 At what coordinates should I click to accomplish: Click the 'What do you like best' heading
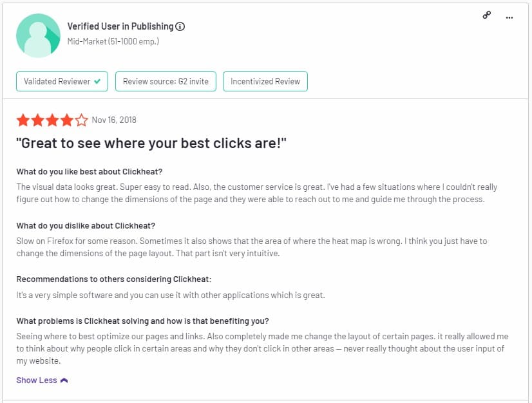pyautogui.click(x=90, y=172)
